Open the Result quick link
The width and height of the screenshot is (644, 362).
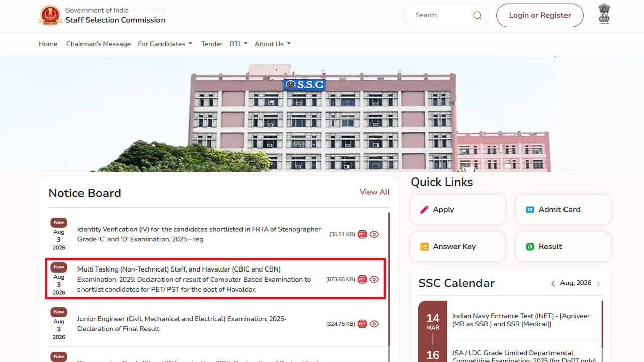click(x=563, y=247)
